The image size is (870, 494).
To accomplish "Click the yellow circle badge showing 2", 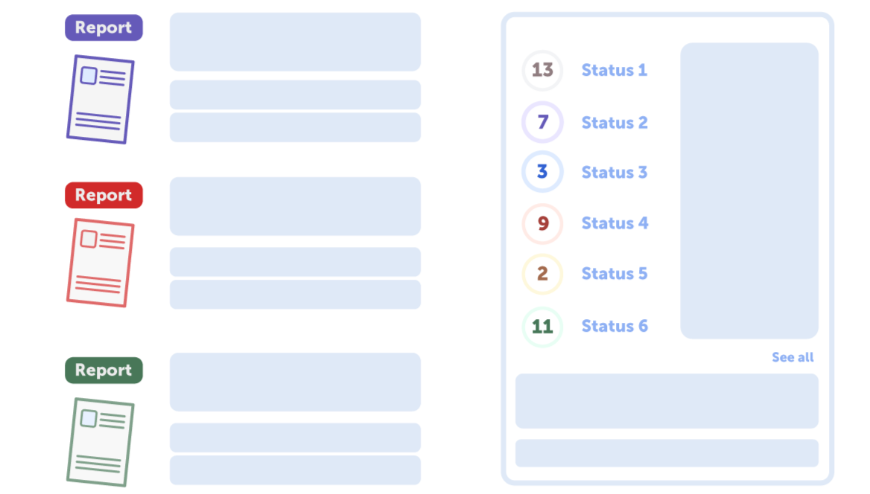I will tap(542, 274).
